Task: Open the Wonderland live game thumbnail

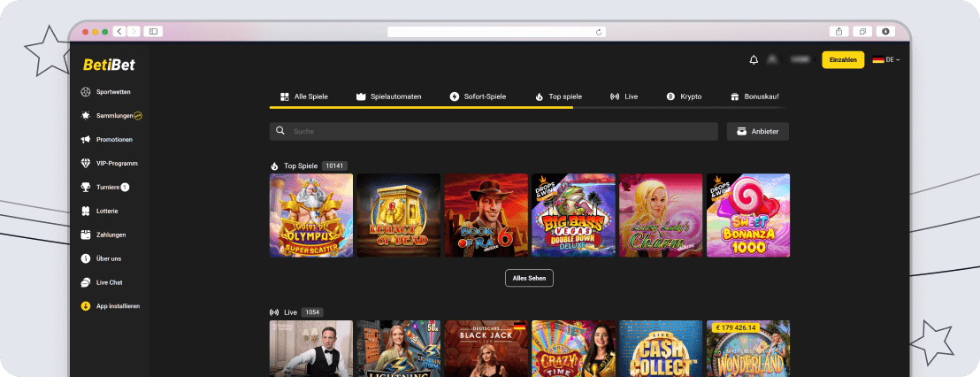Action: (749, 349)
